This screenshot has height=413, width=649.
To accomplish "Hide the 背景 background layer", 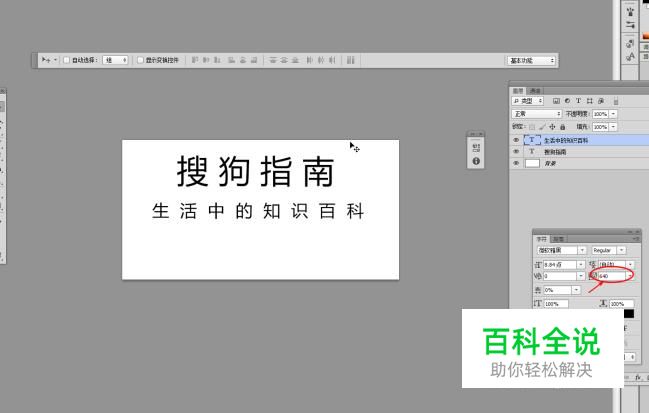I will click(x=516, y=163).
